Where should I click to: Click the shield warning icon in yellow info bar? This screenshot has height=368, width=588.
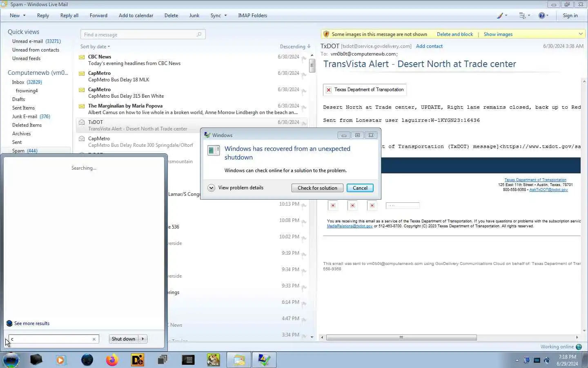click(x=326, y=34)
